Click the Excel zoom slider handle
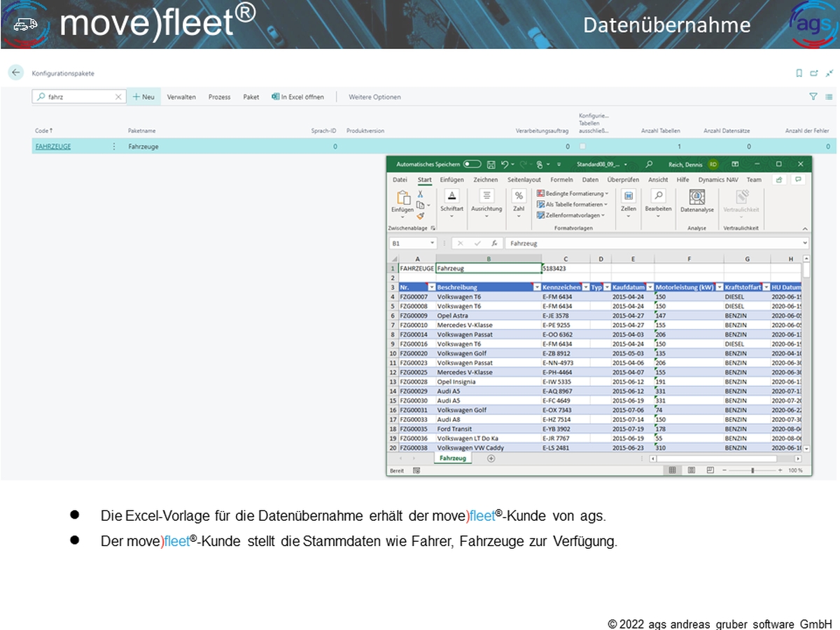Viewport: 840px width, 630px height. (753, 470)
